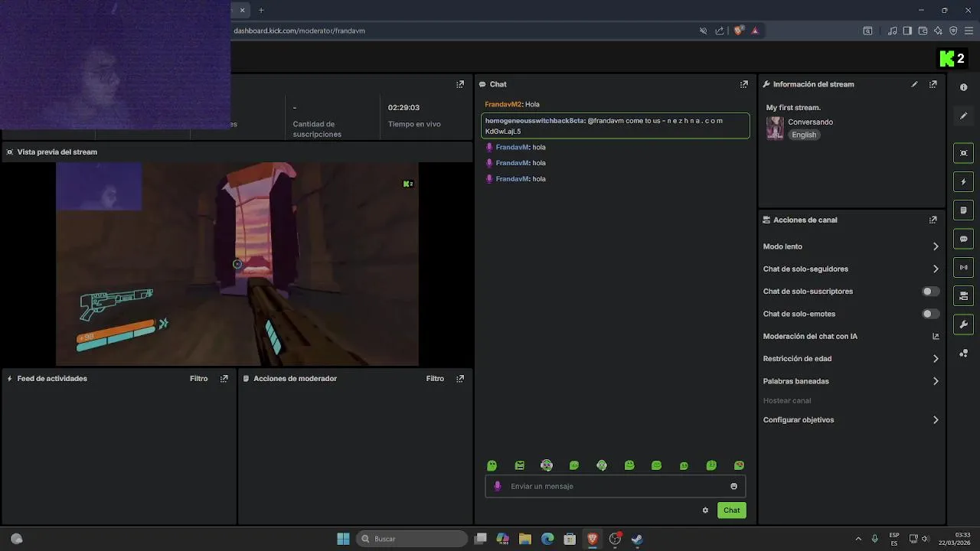Click the My first stream. title
Screen dimensions: 980x551
coord(793,108)
